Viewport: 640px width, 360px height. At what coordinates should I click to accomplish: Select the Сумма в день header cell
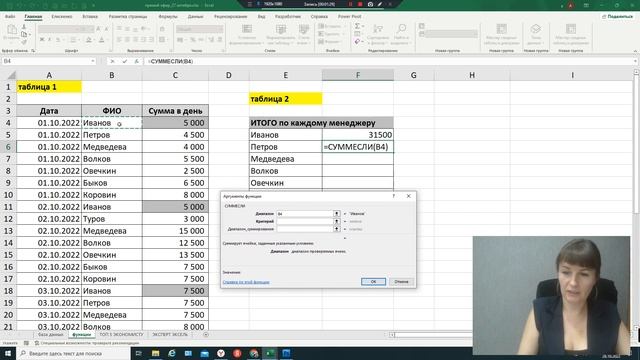coord(175,111)
